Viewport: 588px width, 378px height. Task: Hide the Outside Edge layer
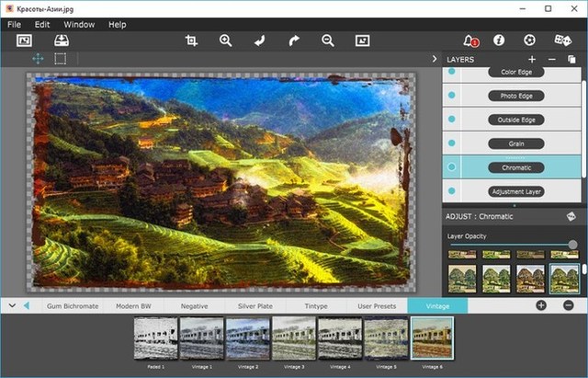click(x=452, y=119)
